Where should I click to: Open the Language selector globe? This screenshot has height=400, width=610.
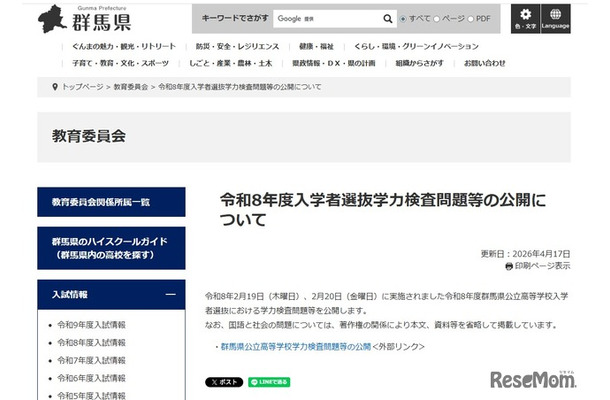click(555, 19)
